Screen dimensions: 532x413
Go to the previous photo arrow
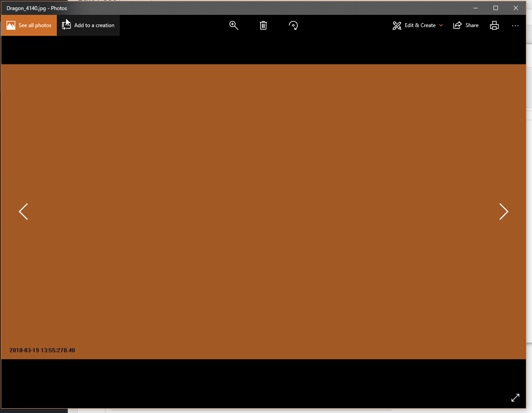coord(24,212)
